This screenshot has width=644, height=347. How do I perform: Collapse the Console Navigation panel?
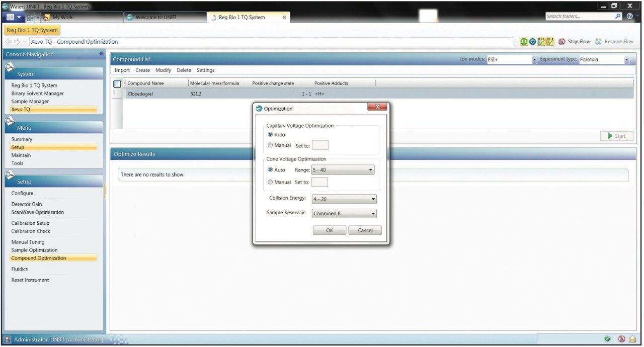tap(101, 54)
